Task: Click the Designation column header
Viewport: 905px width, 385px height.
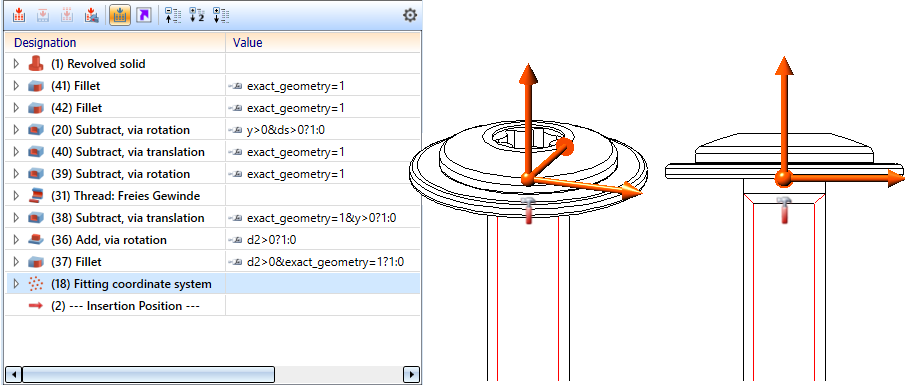Action: pos(45,43)
